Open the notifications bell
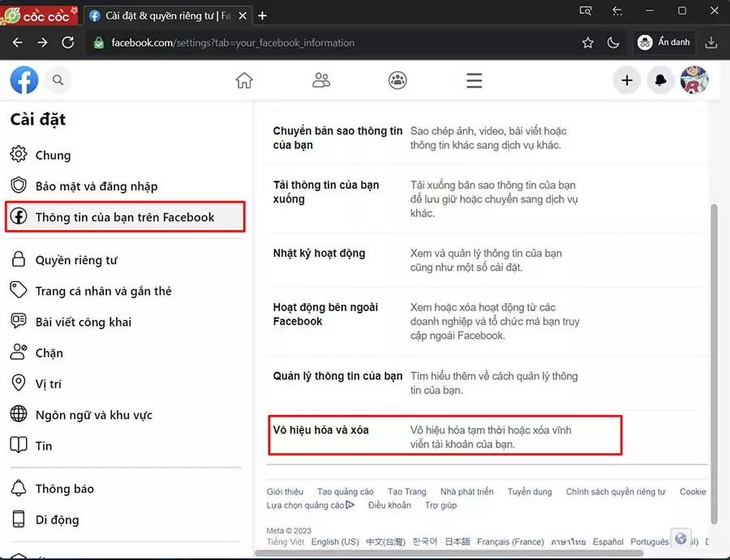This screenshot has width=730, height=560. pyautogui.click(x=660, y=80)
